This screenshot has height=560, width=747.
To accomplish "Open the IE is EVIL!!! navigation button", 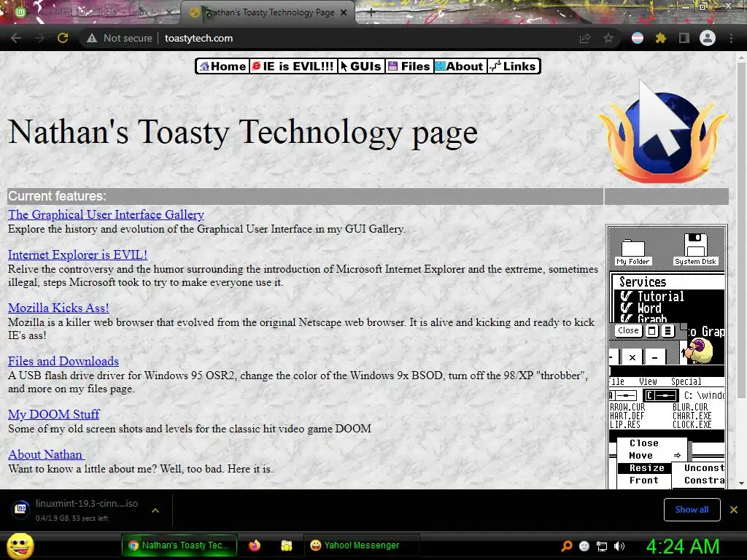I will coord(293,66).
